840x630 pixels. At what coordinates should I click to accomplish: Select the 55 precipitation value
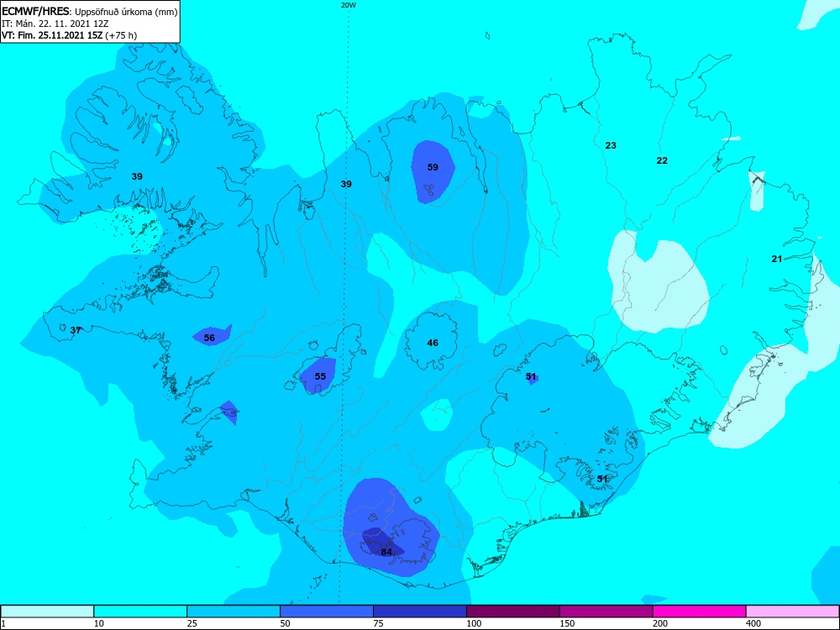(x=320, y=376)
